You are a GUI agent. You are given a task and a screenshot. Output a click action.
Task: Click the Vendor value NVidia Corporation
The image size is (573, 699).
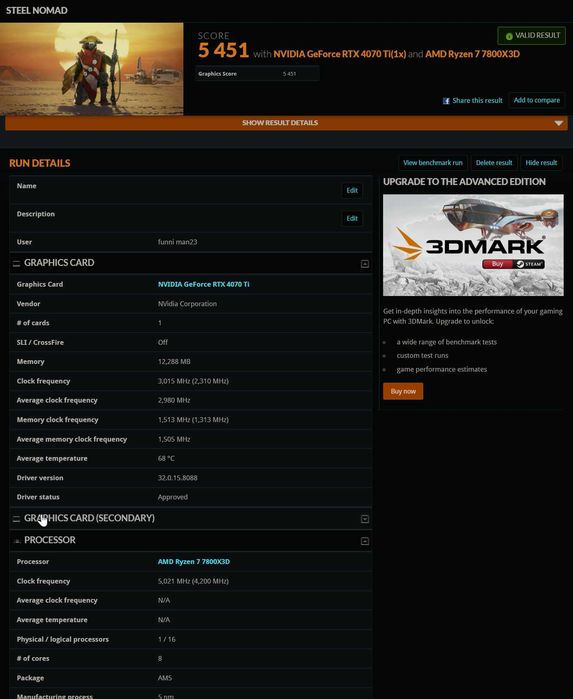187,304
